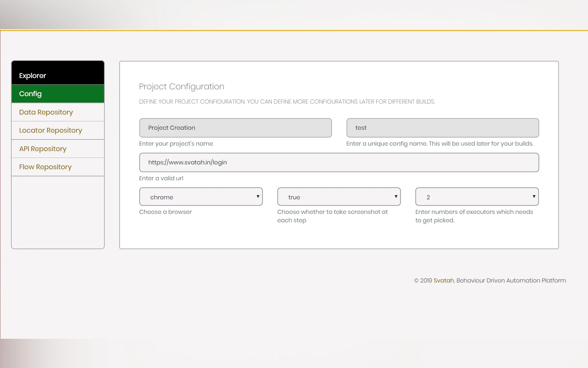
Task: Click the 'Choose a browser' label
Action: [165, 212]
